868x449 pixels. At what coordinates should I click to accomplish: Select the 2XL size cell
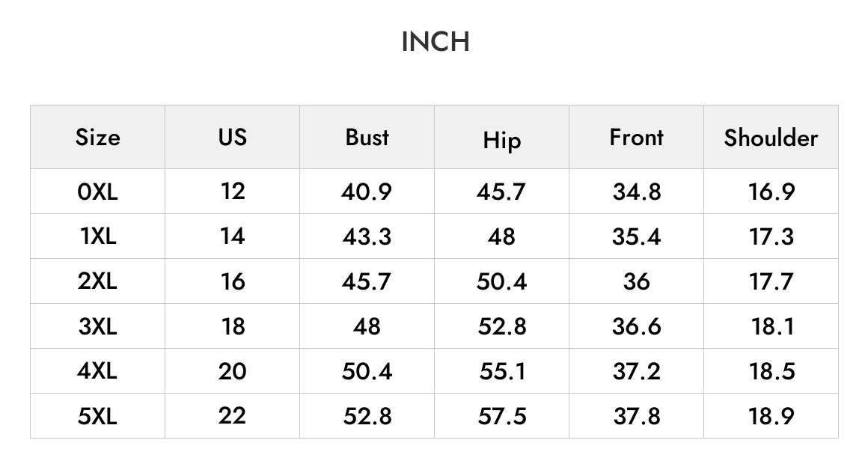click(x=97, y=281)
